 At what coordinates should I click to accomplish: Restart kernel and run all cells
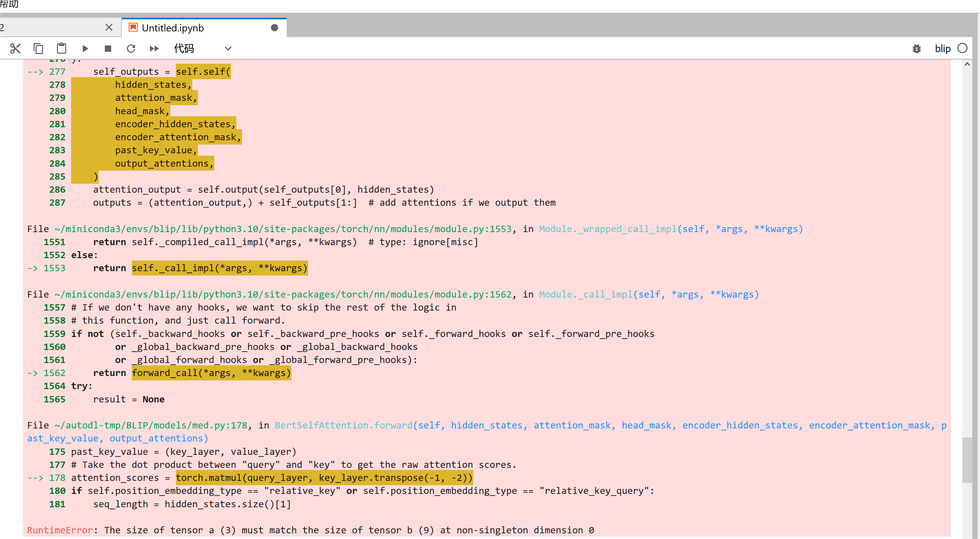coord(154,48)
